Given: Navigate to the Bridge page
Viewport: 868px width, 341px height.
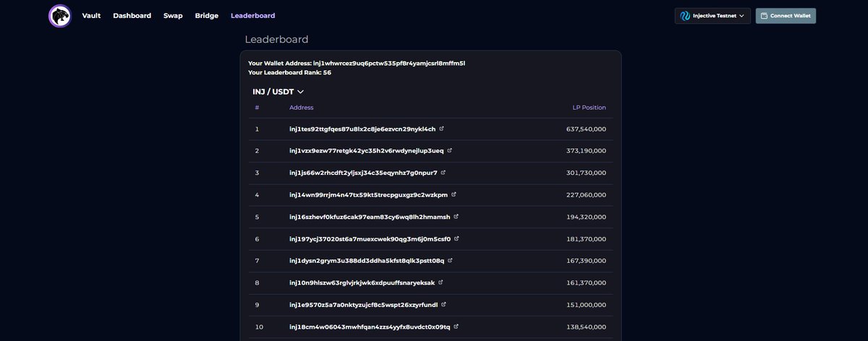Looking at the screenshot, I should [x=206, y=16].
